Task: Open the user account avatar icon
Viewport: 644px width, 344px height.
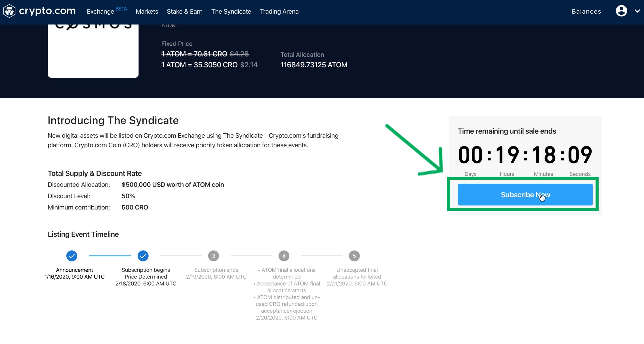Action: [x=621, y=11]
